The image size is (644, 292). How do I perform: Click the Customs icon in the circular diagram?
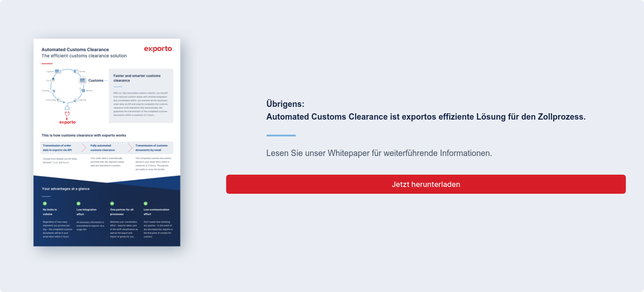coord(83,80)
